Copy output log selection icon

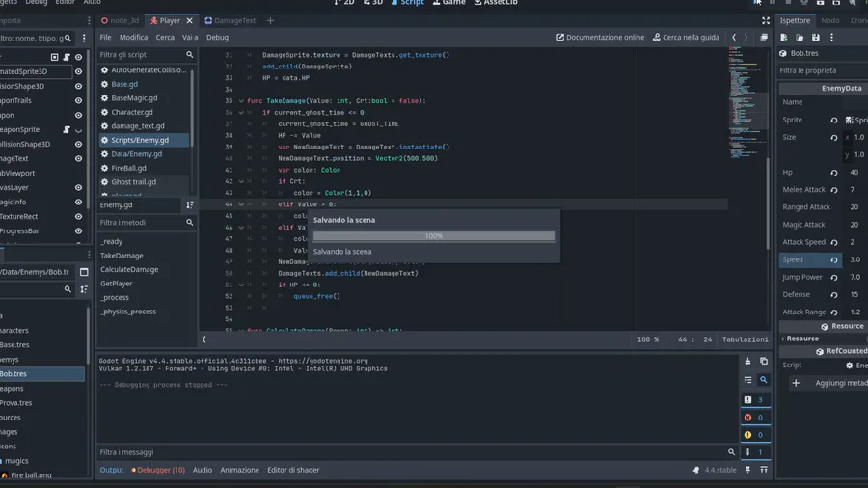point(764,362)
